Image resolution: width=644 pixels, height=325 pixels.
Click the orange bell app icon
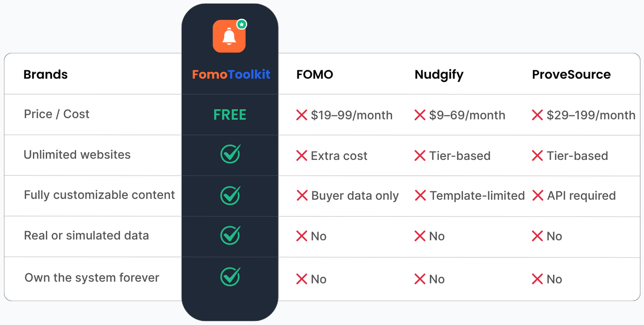tap(229, 37)
